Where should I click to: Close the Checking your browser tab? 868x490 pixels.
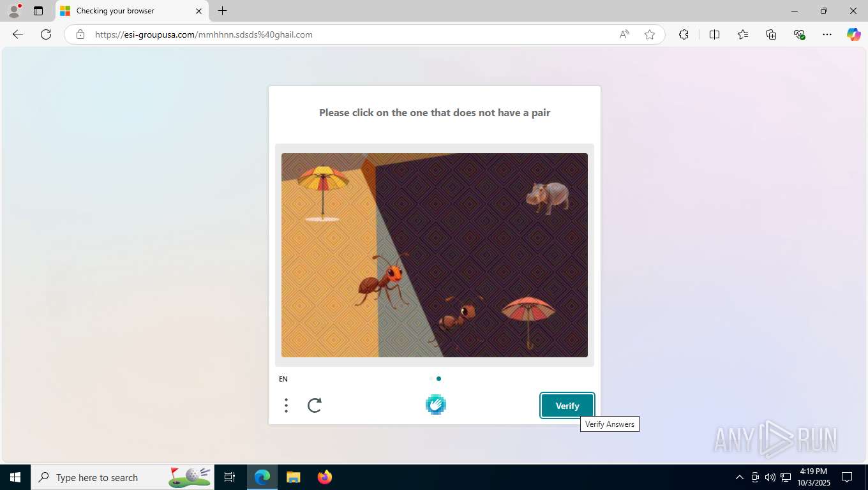coord(198,11)
